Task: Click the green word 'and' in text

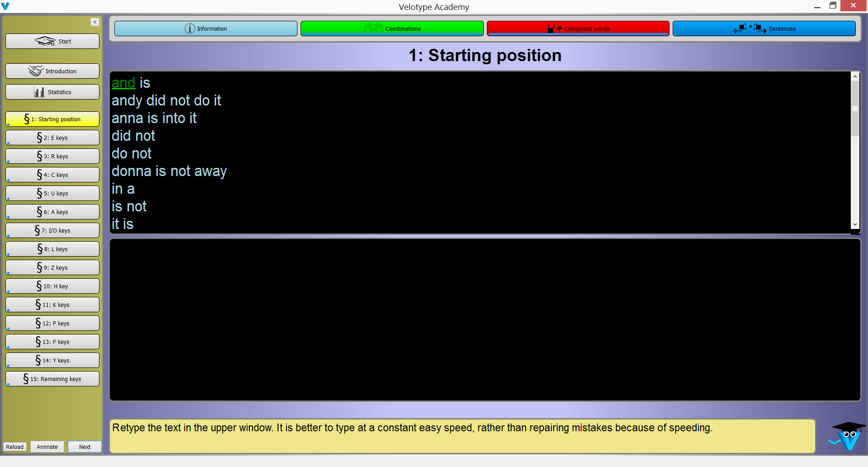Action: coord(123,83)
